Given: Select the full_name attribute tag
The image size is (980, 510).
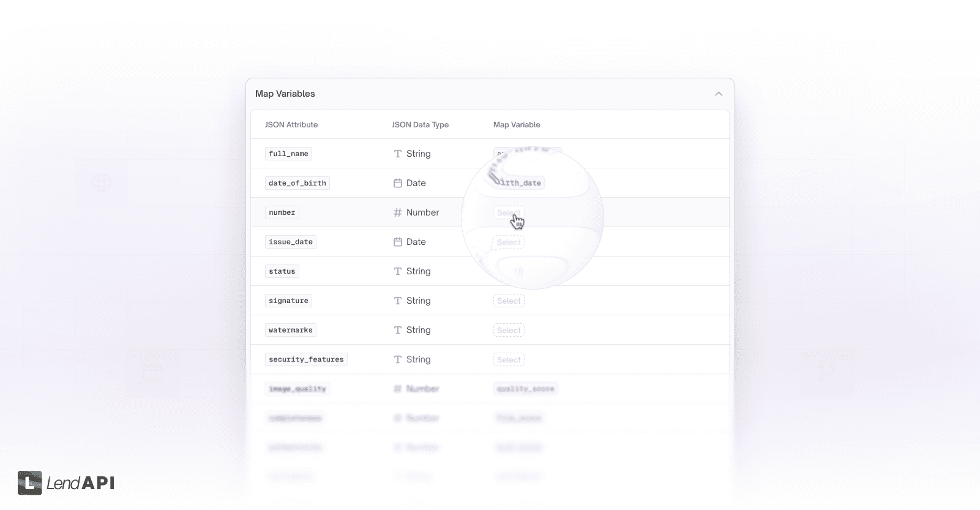Looking at the screenshot, I should pyautogui.click(x=288, y=154).
